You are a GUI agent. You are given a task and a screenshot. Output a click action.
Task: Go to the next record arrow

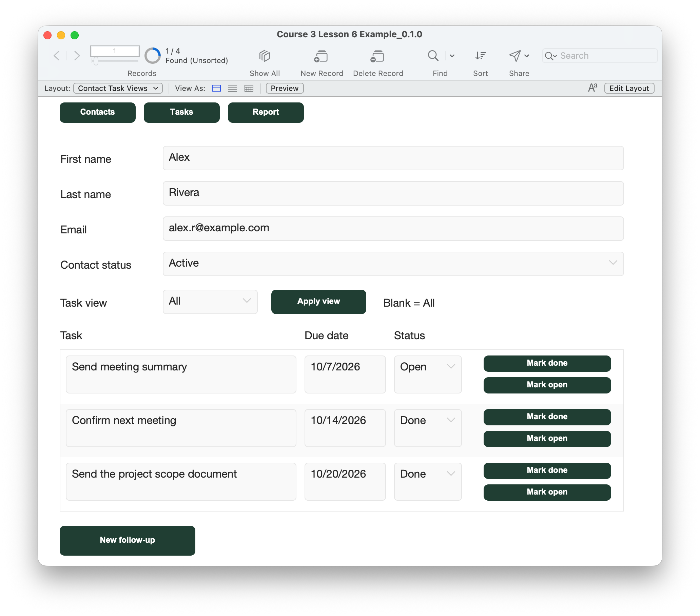(77, 56)
